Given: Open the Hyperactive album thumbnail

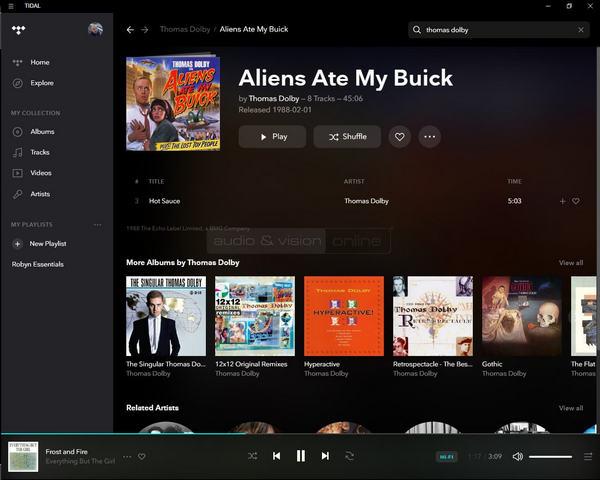Looking at the screenshot, I should [x=343, y=316].
